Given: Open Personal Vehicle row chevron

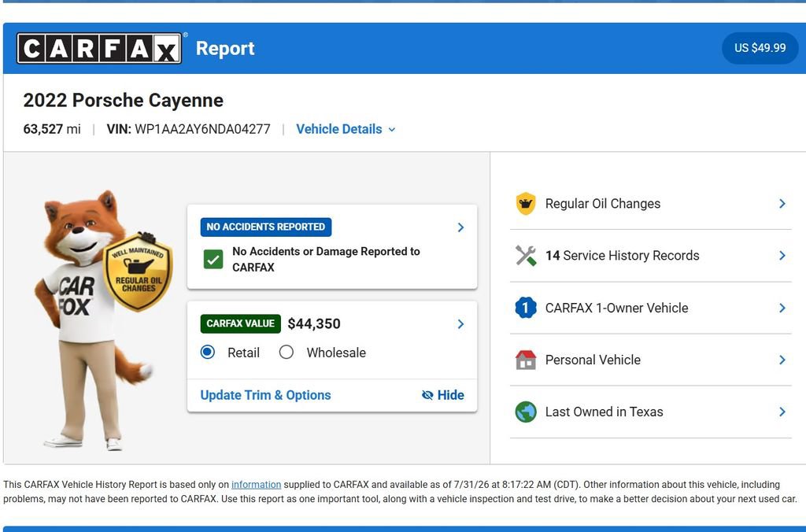Looking at the screenshot, I should 782,360.
